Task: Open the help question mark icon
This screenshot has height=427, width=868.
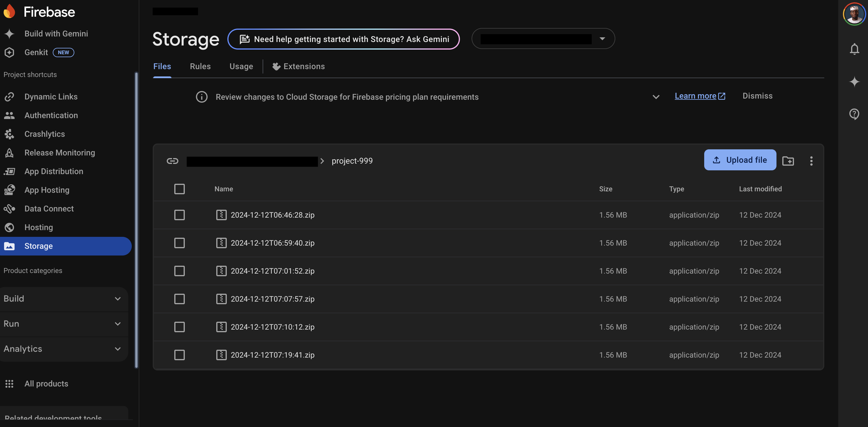Action: pos(854,114)
